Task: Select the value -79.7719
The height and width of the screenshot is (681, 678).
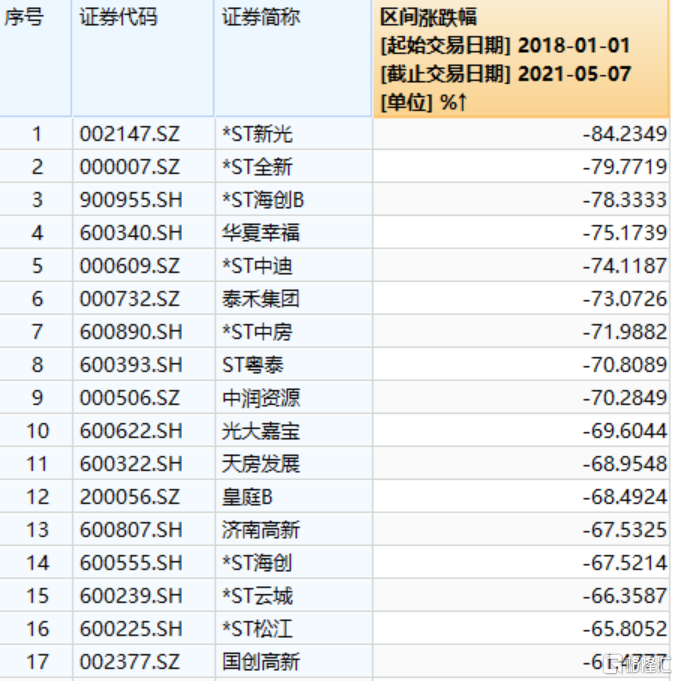Action: pyautogui.click(x=625, y=167)
